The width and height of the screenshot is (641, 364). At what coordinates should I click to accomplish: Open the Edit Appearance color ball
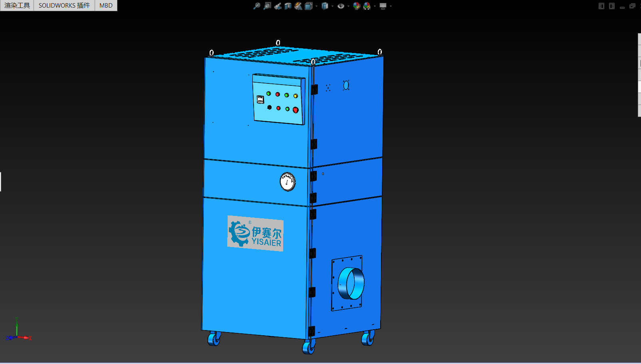357,6
